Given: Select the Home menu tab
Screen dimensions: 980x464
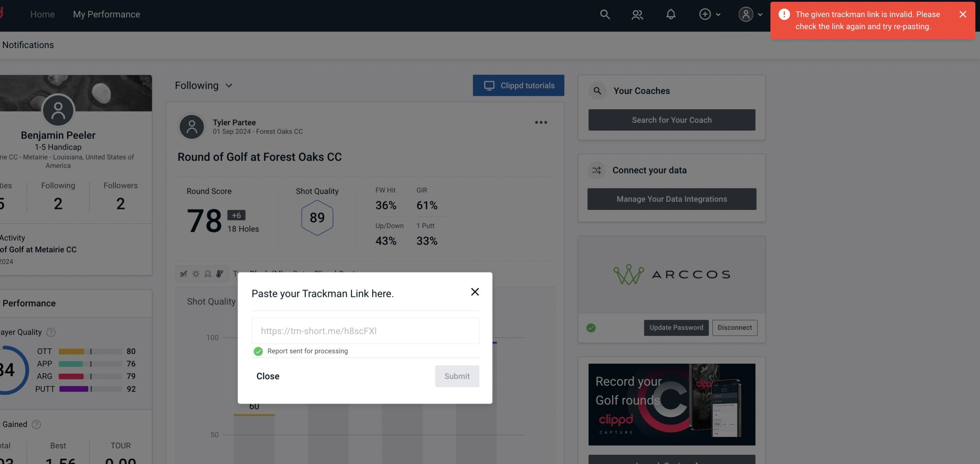Looking at the screenshot, I should click(41, 14).
